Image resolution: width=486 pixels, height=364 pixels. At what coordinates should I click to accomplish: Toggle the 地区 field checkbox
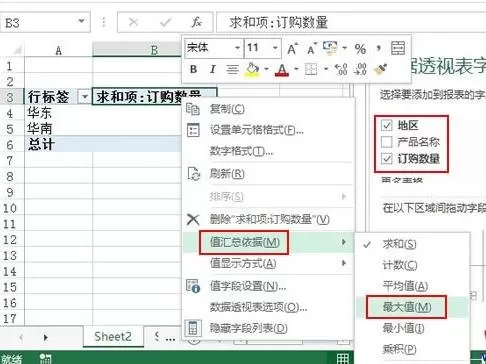pos(387,125)
